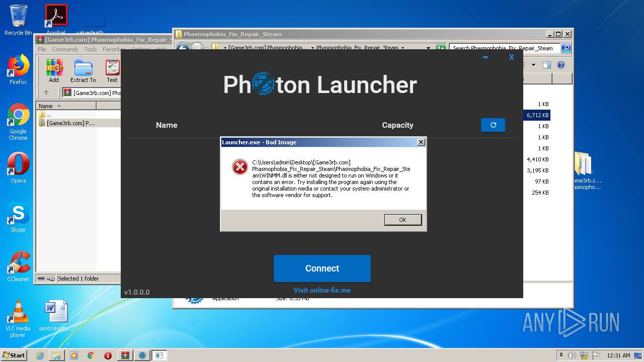Toggle the Explorer preview pane icon
The height and width of the screenshot is (362, 644).
point(547,65)
